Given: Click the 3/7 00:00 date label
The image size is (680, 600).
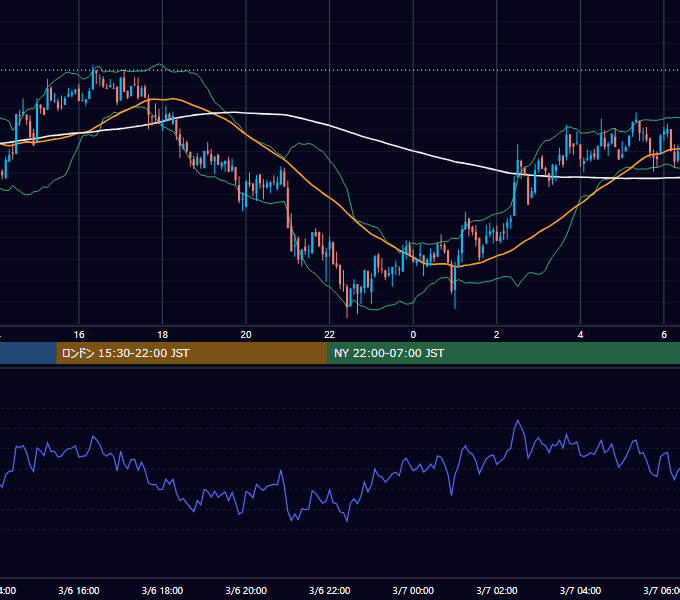Looking at the screenshot, I should 413,590.
